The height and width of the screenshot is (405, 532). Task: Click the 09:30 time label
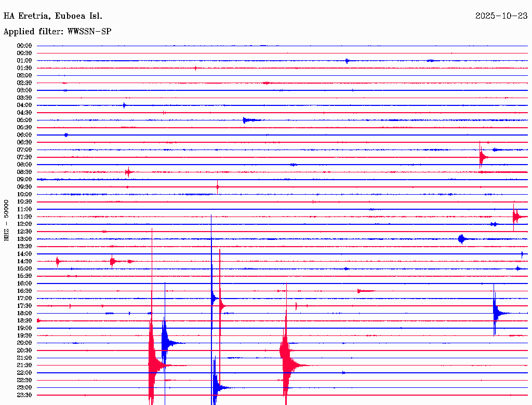(x=24, y=187)
